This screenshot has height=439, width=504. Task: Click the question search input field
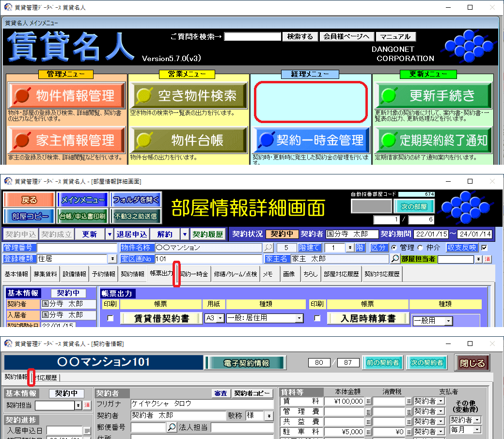coord(252,37)
